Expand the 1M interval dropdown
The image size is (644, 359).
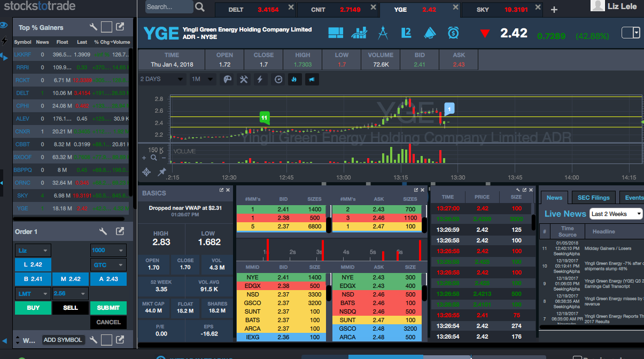point(203,79)
